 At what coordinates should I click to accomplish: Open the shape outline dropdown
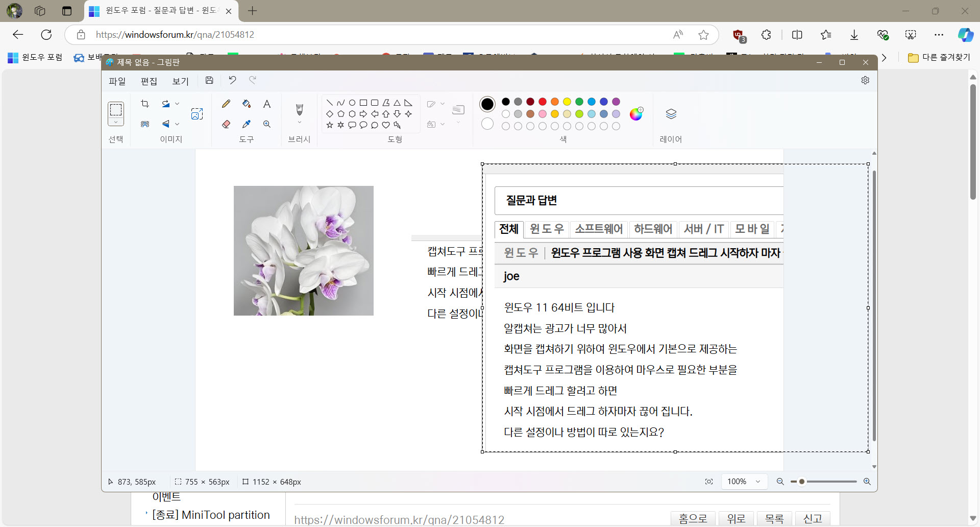pyautogui.click(x=436, y=104)
